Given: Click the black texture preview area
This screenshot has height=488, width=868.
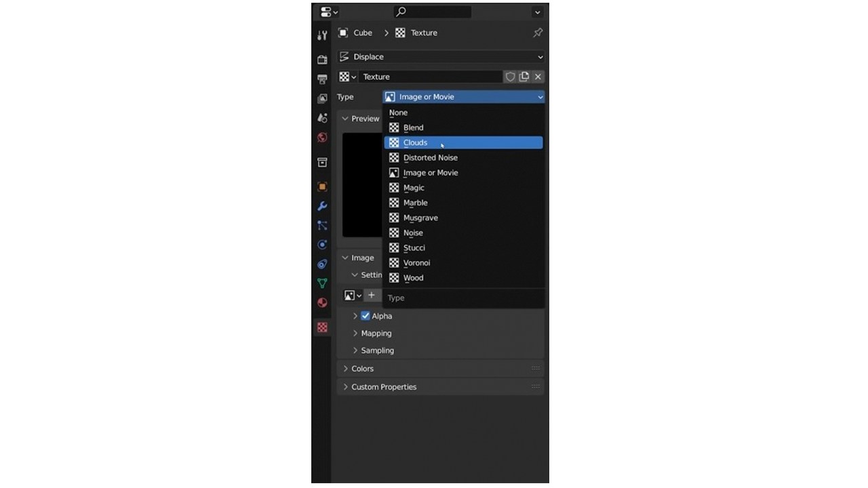Looking at the screenshot, I should pos(362,184).
